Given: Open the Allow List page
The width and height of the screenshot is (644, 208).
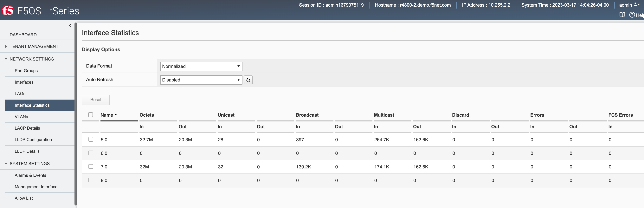Looking at the screenshot, I should point(24,198).
